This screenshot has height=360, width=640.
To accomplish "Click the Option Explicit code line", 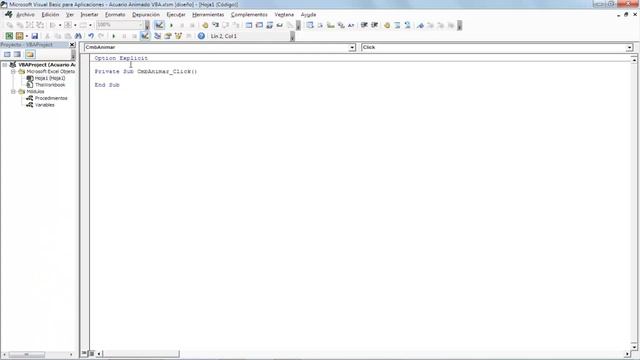I will [121, 58].
